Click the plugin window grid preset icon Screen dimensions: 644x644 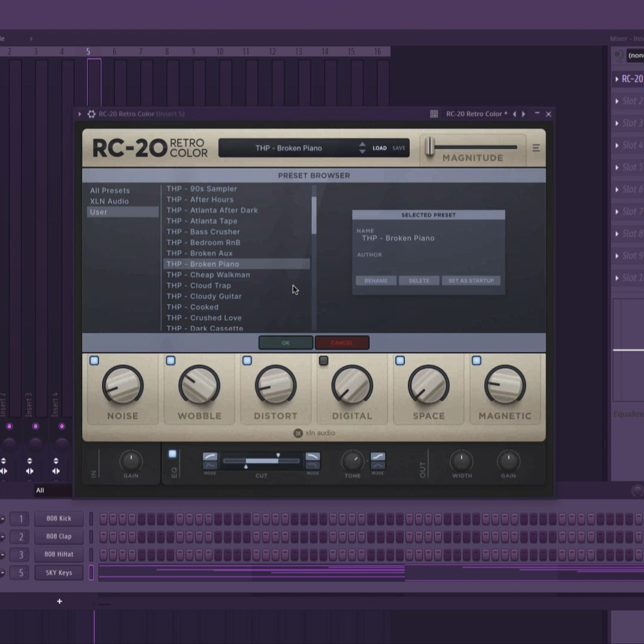(434, 114)
